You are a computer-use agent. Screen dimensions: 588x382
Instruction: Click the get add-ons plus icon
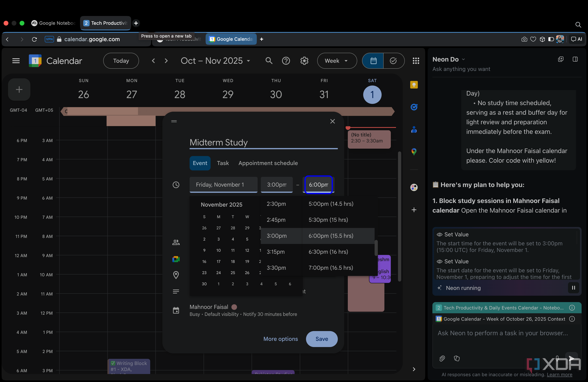[414, 210]
